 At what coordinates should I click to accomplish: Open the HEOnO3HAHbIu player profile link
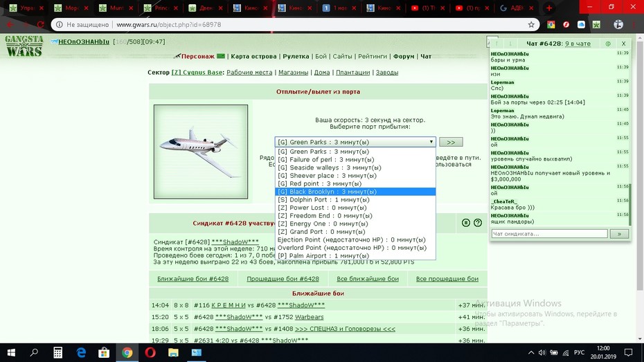point(84,42)
